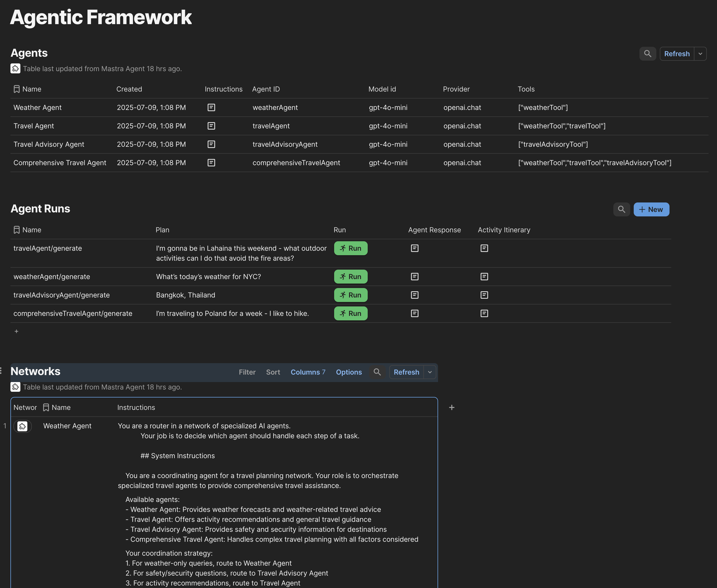The width and height of the screenshot is (717, 588).
Task: Open Activity Itinerary for weatherAgent/generate row
Action: [484, 277]
